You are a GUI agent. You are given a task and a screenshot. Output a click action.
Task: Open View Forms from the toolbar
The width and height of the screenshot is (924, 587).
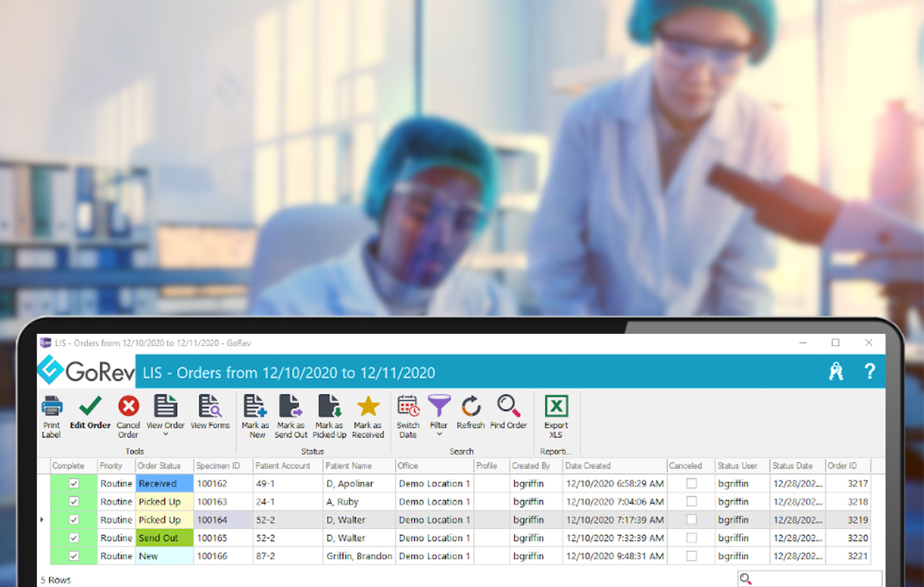pyautogui.click(x=210, y=407)
